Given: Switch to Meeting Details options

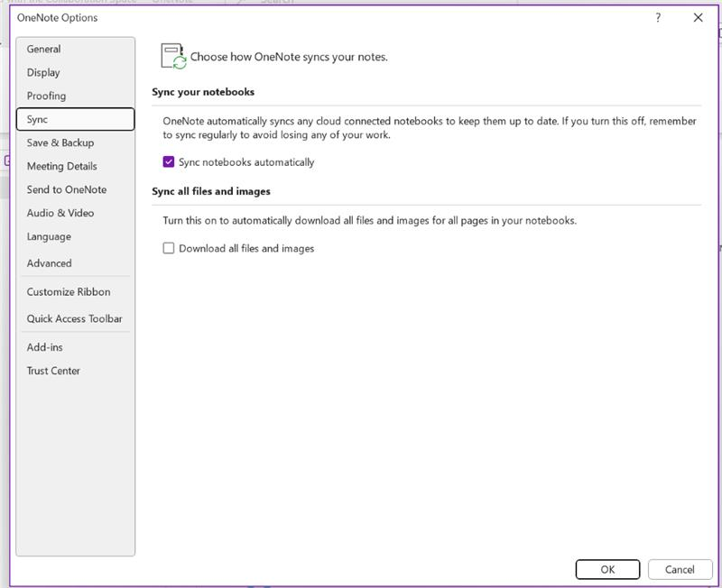Looking at the screenshot, I should 76,167.
